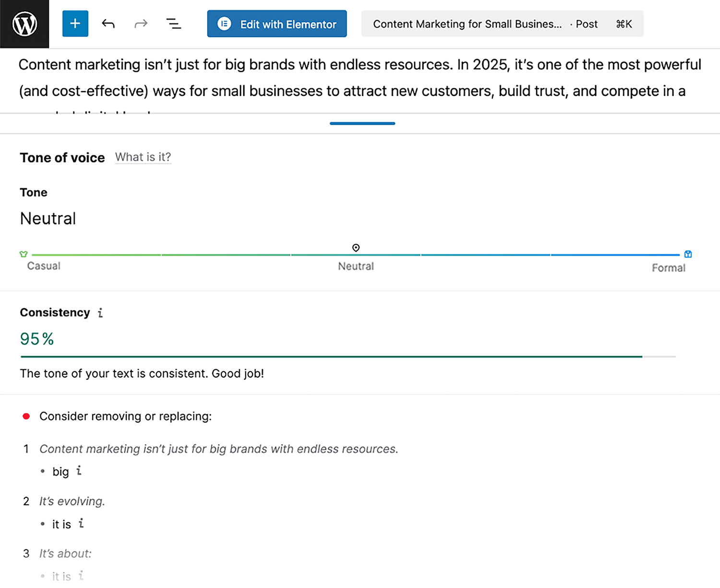Click the Consistency info icon
Screen dimensions: 720x588
(100, 313)
